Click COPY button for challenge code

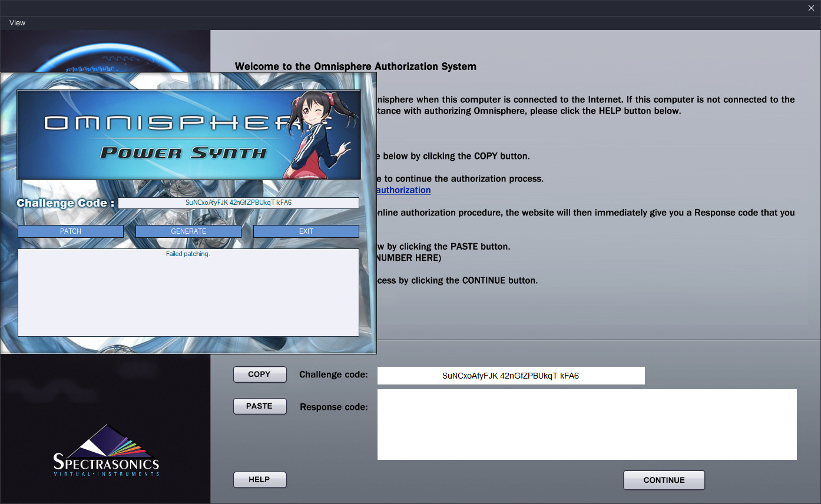point(260,374)
